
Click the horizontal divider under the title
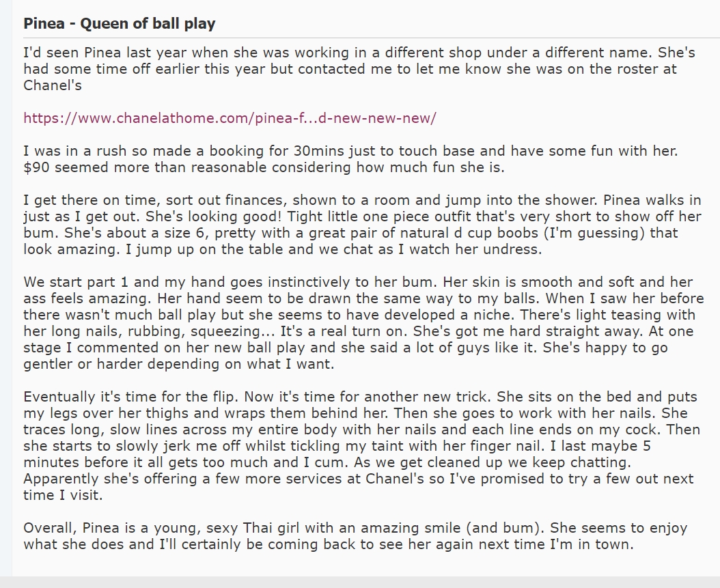[x=372, y=38]
